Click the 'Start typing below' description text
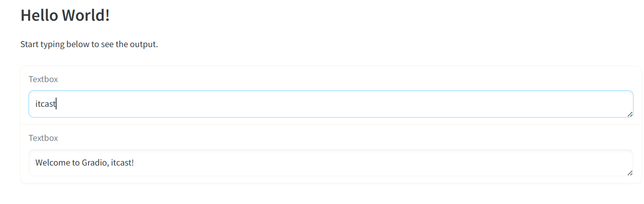 tap(89, 44)
